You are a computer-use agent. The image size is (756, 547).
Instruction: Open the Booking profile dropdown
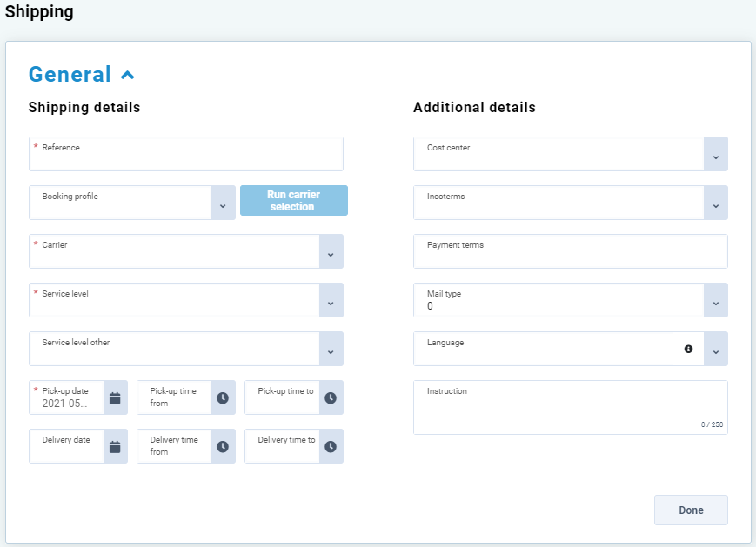tap(223, 203)
